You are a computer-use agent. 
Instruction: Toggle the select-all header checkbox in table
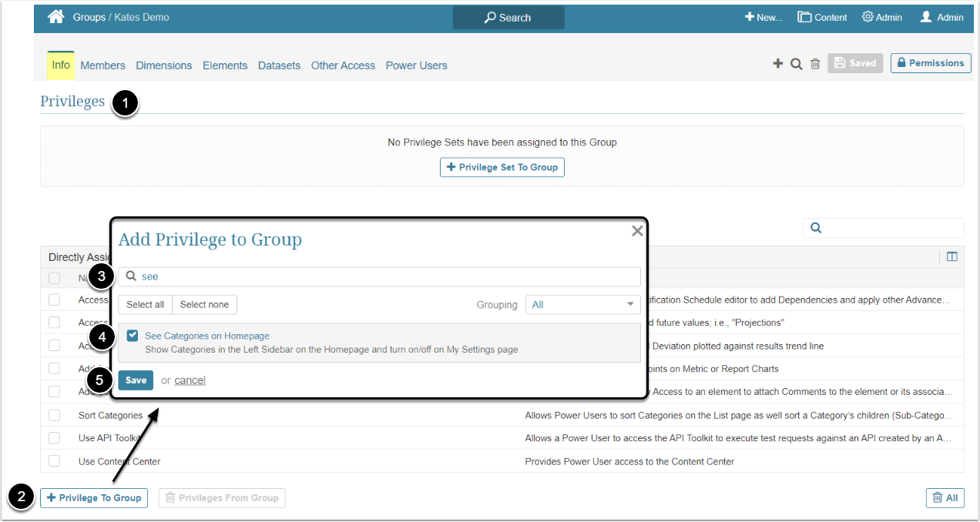click(54, 279)
